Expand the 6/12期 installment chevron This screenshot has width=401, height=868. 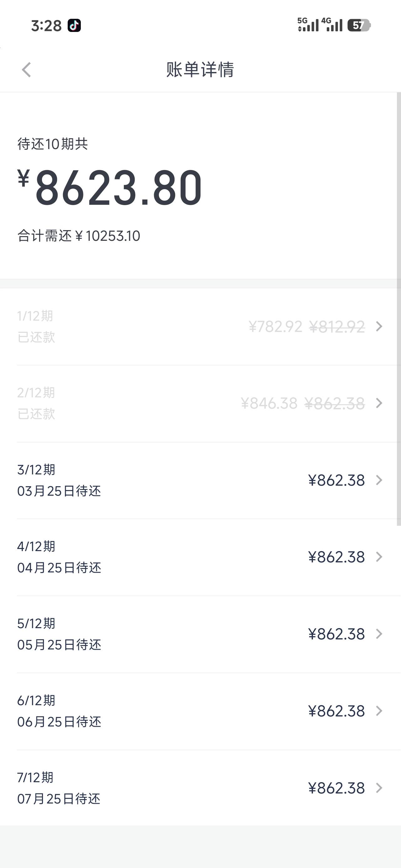click(379, 711)
